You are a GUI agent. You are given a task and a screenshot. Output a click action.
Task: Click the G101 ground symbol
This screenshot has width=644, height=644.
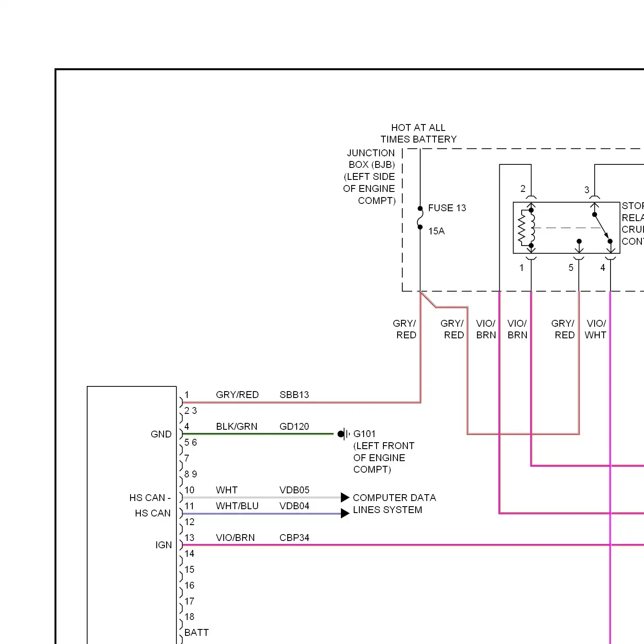(343, 434)
